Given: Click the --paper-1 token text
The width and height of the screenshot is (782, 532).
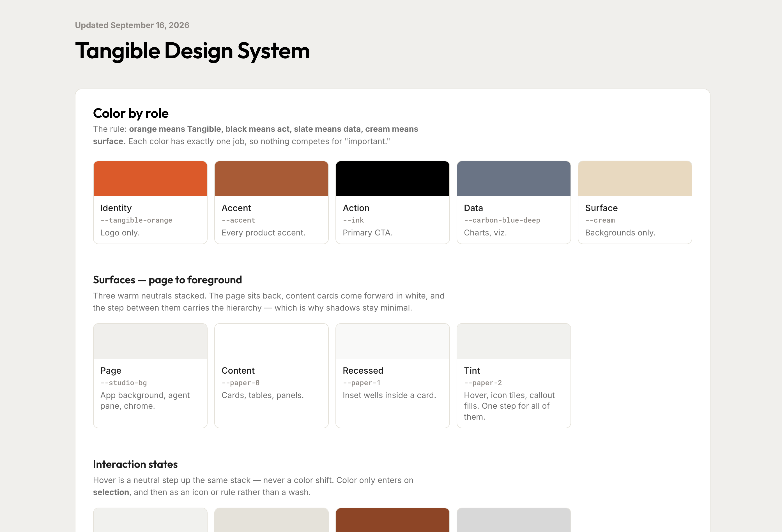Looking at the screenshot, I should tap(361, 383).
